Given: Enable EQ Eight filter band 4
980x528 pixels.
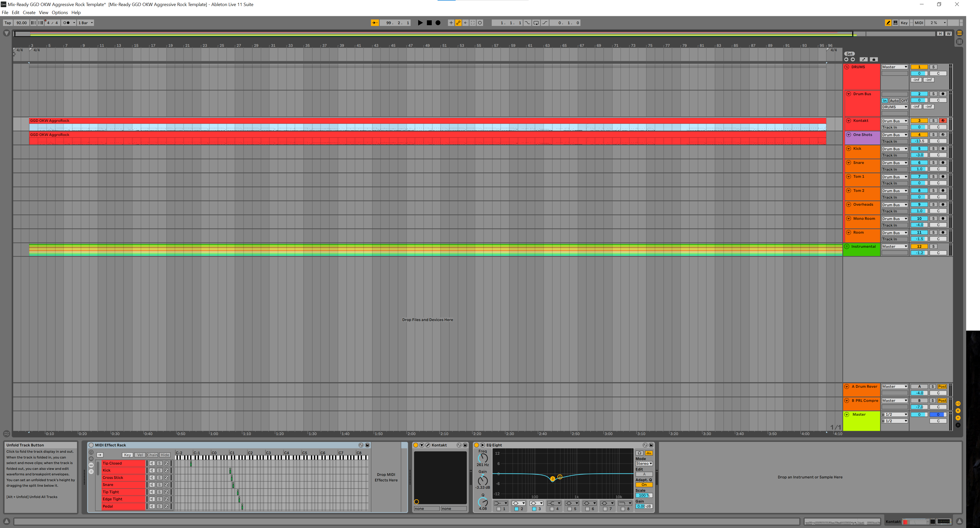Looking at the screenshot, I should click(x=552, y=509).
